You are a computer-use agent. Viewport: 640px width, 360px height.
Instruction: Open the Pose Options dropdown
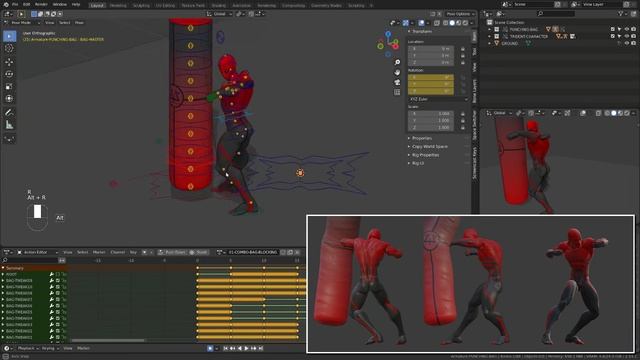(x=460, y=14)
